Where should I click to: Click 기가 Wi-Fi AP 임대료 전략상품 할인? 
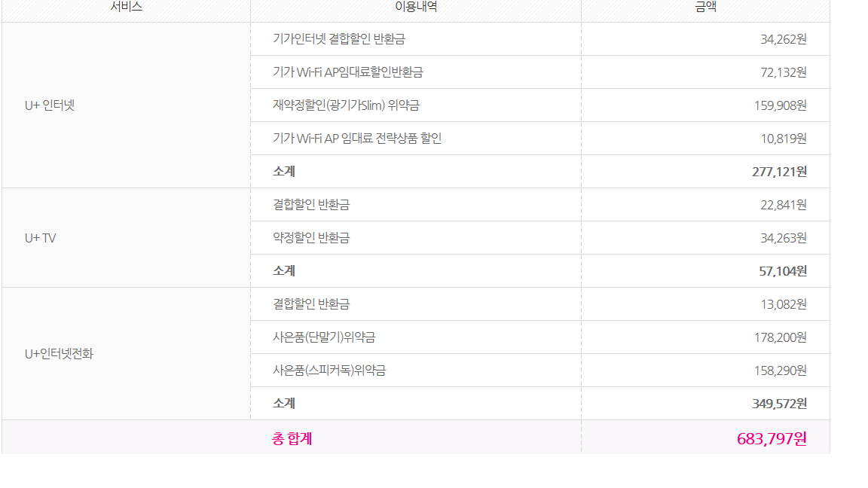pos(357,139)
